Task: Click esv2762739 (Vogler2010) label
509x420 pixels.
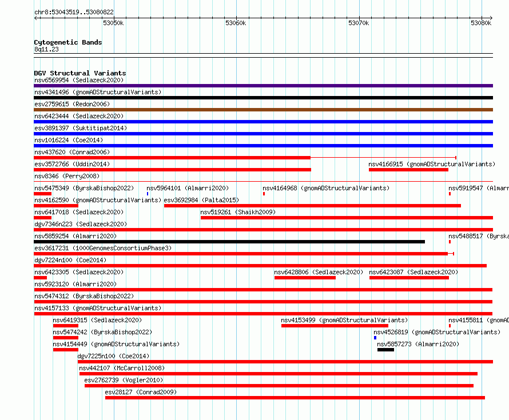Action: coord(124,380)
